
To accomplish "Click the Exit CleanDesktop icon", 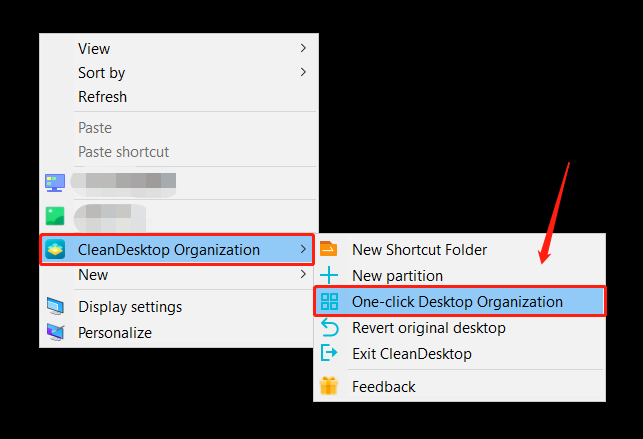I will point(329,353).
